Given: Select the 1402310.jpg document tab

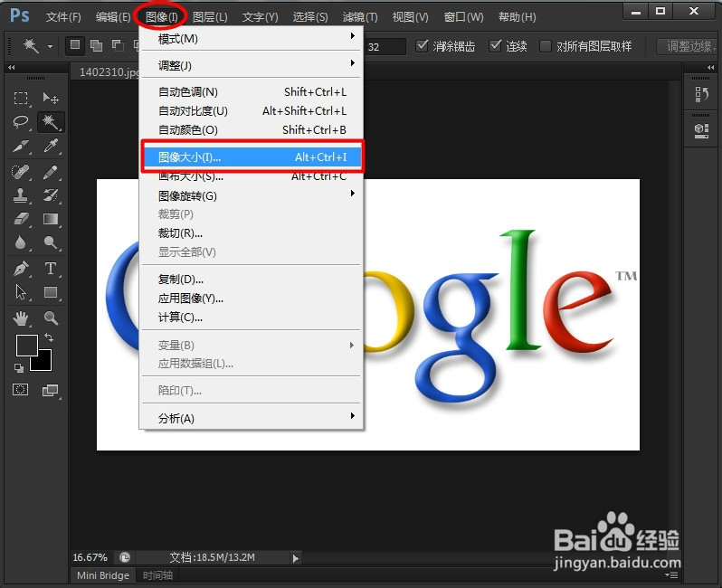Looking at the screenshot, I should click(107, 71).
